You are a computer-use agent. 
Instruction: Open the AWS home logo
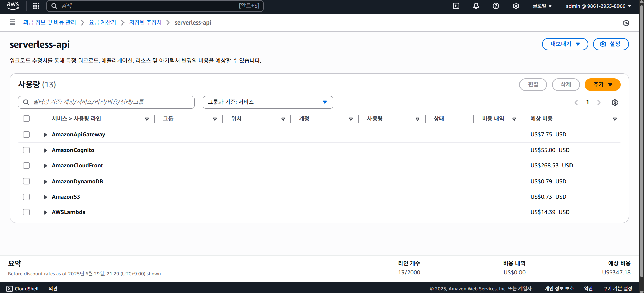click(13, 6)
